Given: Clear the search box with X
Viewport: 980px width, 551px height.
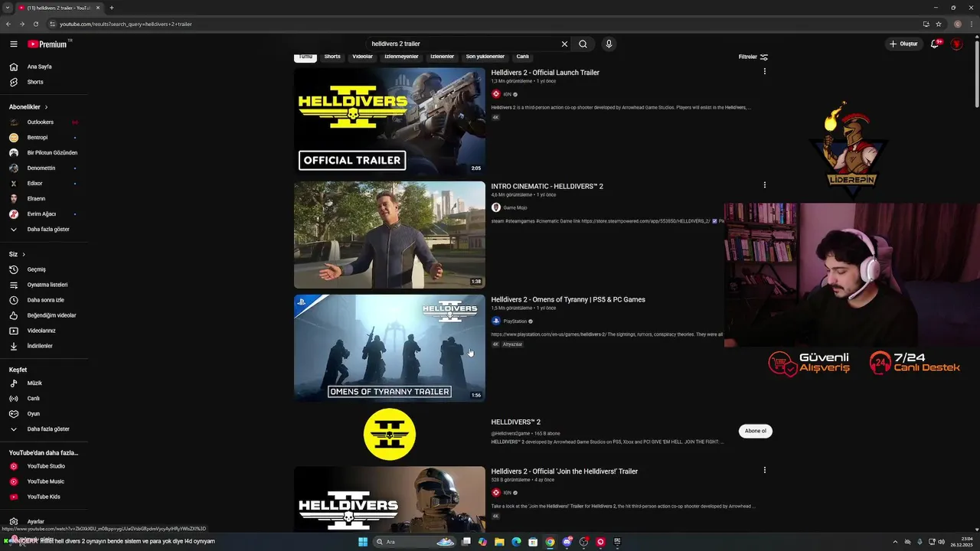Looking at the screenshot, I should tap(565, 44).
